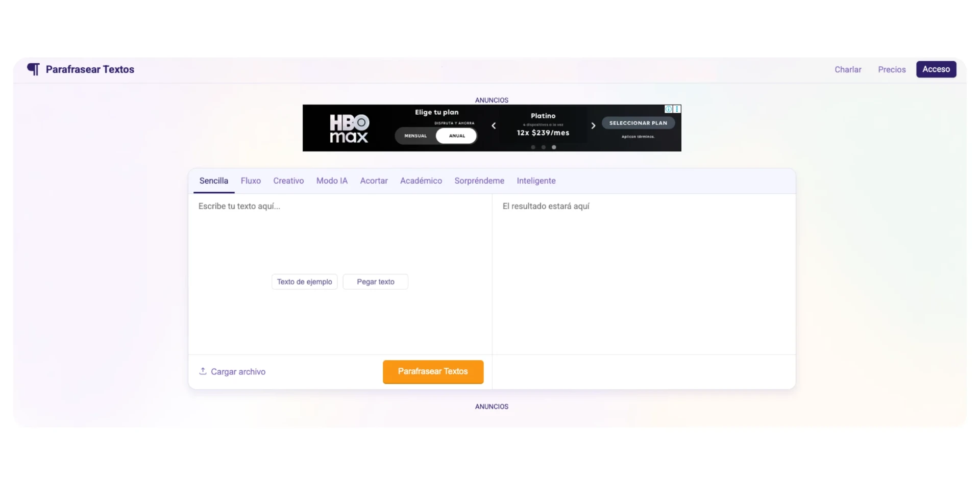This screenshot has width=980, height=485.
Task: Choose the Académico tab
Action: [x=421, y=181]
